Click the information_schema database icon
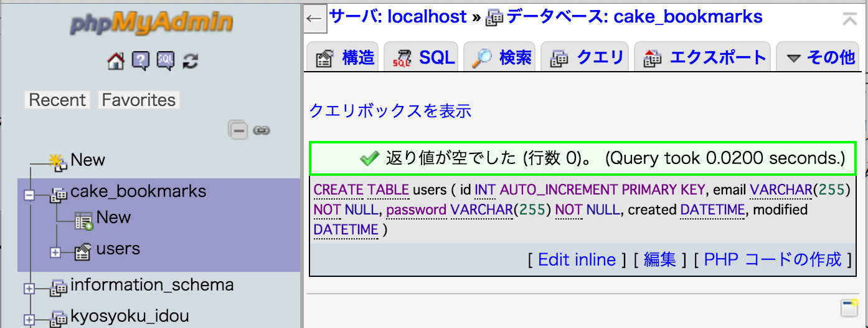868x328 pixels. pos(59,287)
